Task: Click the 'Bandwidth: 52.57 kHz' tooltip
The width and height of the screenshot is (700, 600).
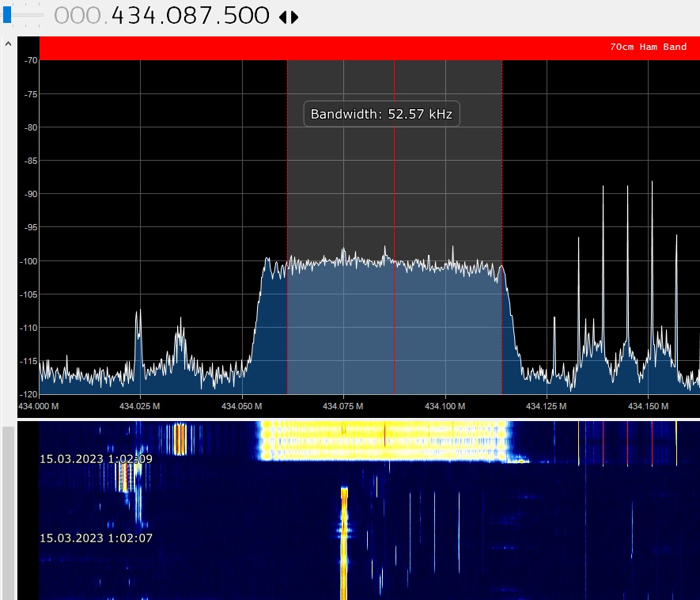Action: click(x=382, y=114)
